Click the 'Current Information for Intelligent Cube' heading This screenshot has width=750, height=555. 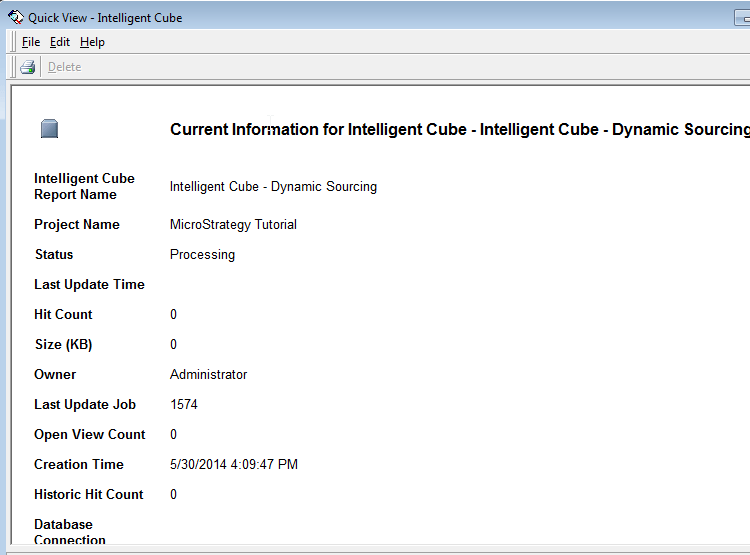(x=459, y=130)
